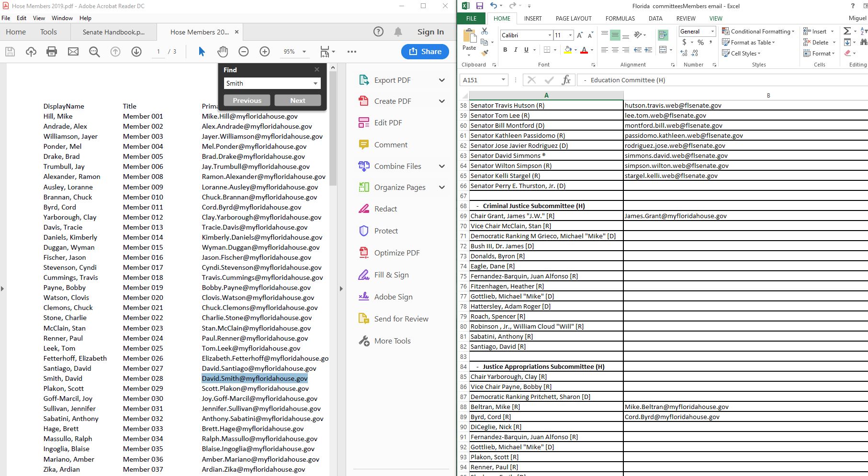This screenshot has width=868, height=476.
Task: Click the Cut scissors icon in Excel
Action: click(x=485, y=31)
